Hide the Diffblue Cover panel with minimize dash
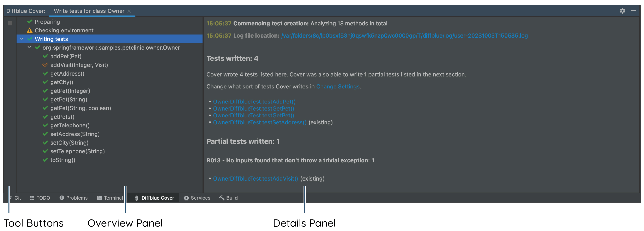Viewport: 644px width, 231px height. click(x=633, y=11)
